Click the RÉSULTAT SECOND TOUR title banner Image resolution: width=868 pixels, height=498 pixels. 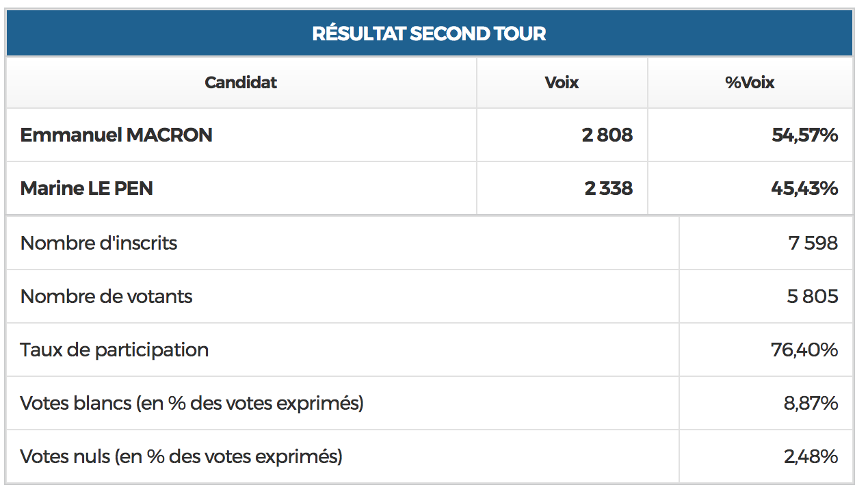click(x=429, y=34)
